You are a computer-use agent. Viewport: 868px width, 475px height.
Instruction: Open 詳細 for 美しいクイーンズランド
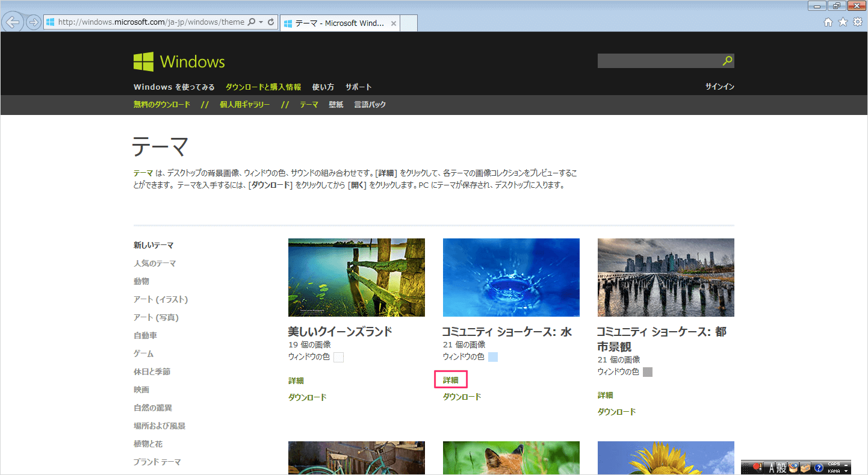coord(296,380)
